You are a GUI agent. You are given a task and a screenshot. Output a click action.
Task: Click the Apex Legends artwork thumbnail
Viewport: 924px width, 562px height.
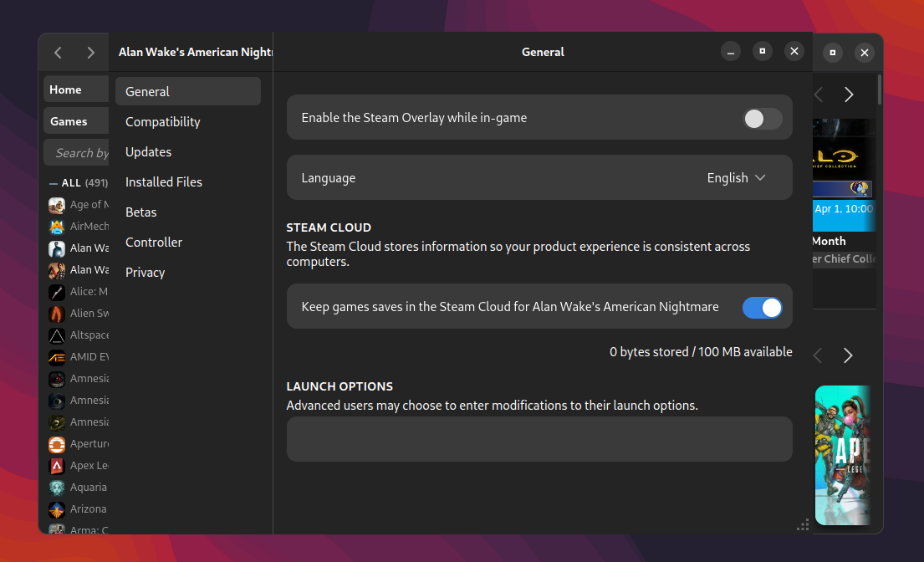(843, 455)
